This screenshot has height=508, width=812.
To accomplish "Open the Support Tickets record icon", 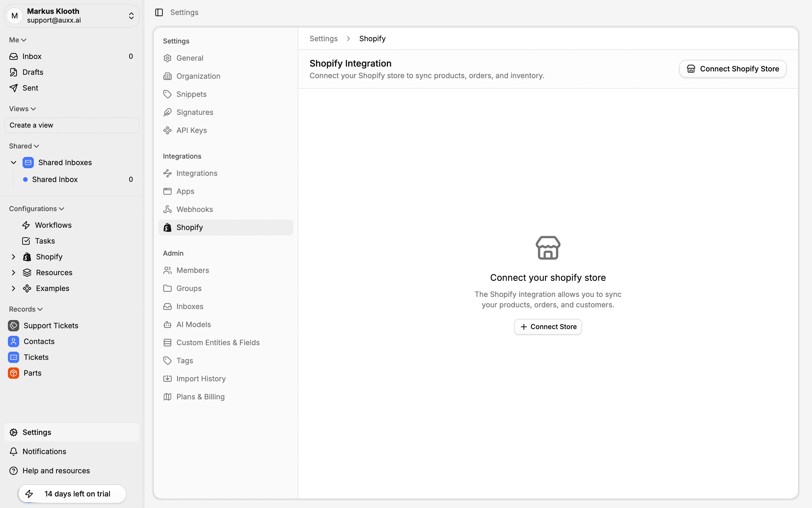I will click(x=14, y=326).
